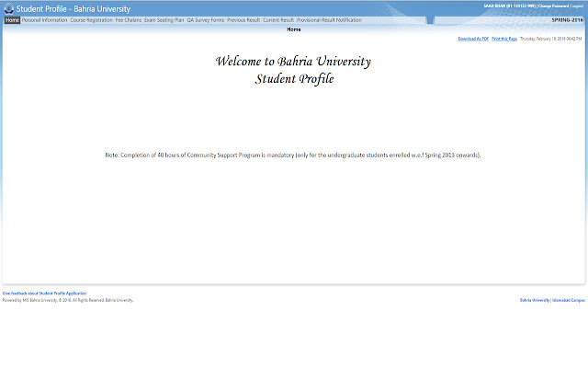Viewport: 588px width, 368px height.
Task: Open Previous Result page
Action: click(243, 20)
